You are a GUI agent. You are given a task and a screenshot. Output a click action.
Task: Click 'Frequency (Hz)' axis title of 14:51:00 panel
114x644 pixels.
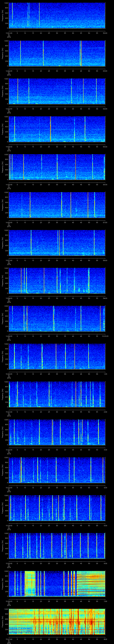3,16
